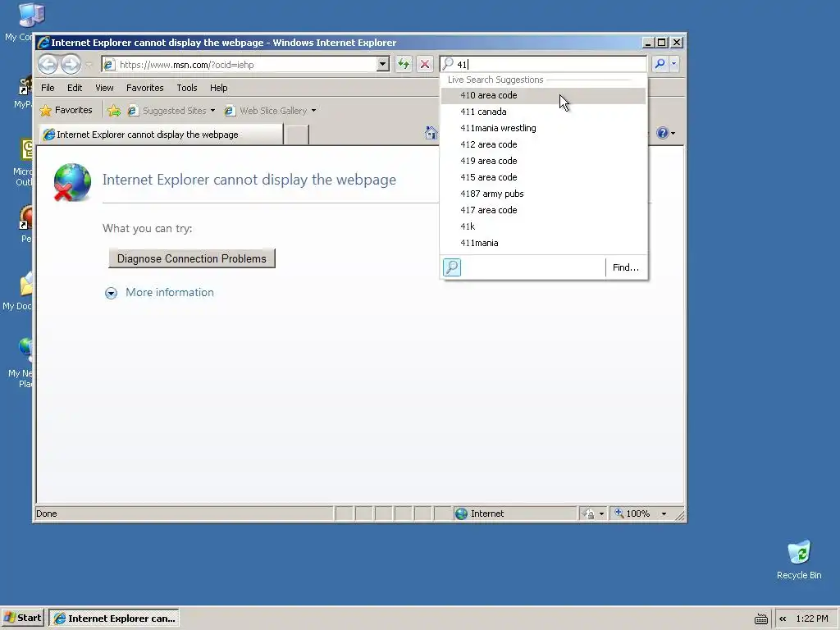The height and width of the screenshot is (630, 840).
Task: Expand More information arrow icon
Action: pyautogui.click(x=111, y=293)
